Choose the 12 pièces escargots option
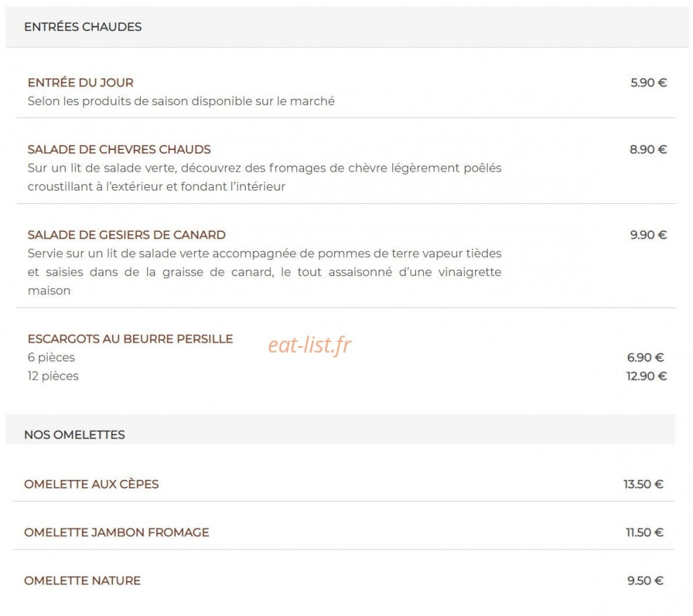This screenshot has height=616, width=693. [x=53, y=376]
